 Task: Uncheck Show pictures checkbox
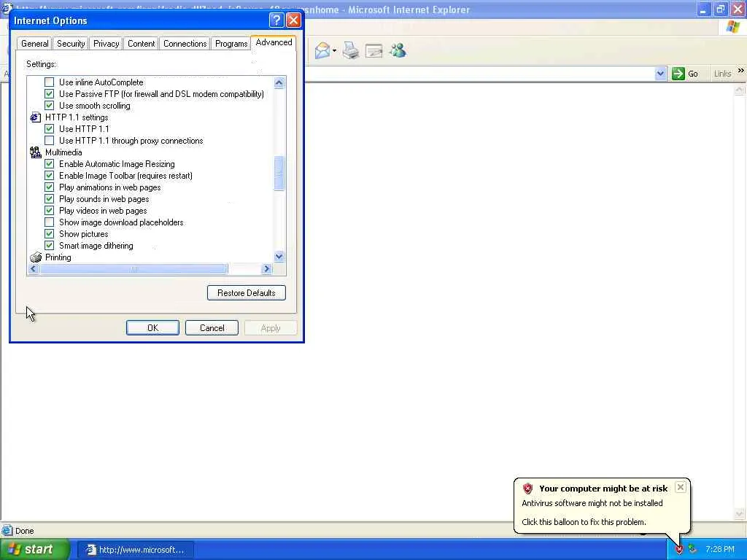[x=49, y=234]
